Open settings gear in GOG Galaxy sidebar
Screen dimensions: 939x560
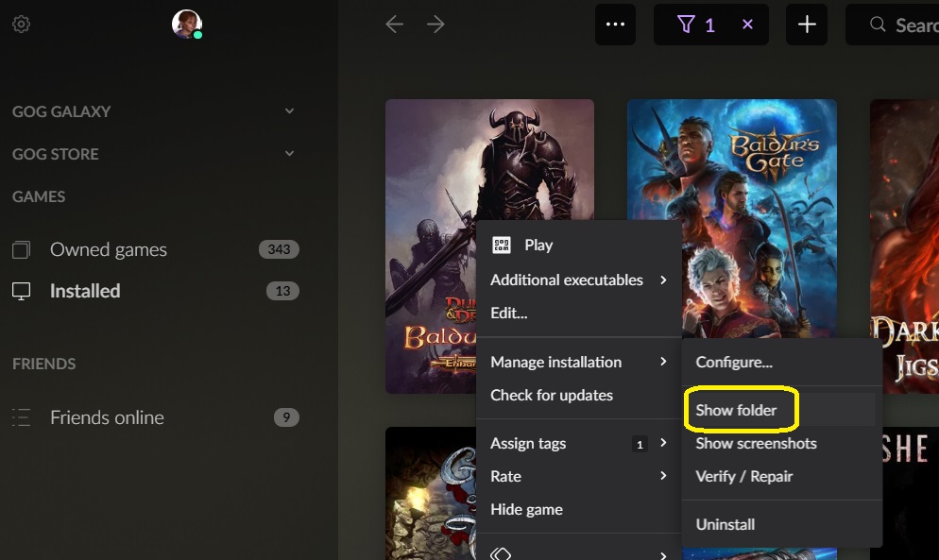pyautogui.click(x=21, y=24)
